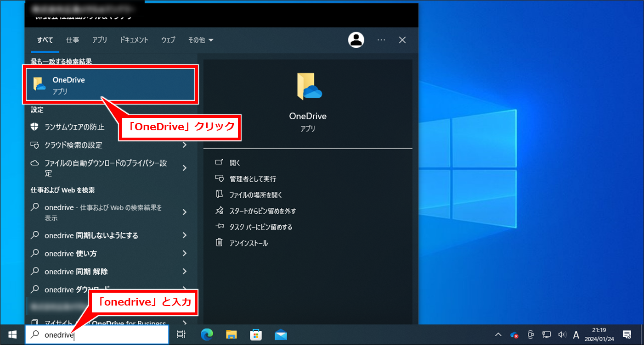The height and width of the screenshot is (345, 644).
Task: Expand chevron for onedrive 同期 解除
Action: (185, 271)
